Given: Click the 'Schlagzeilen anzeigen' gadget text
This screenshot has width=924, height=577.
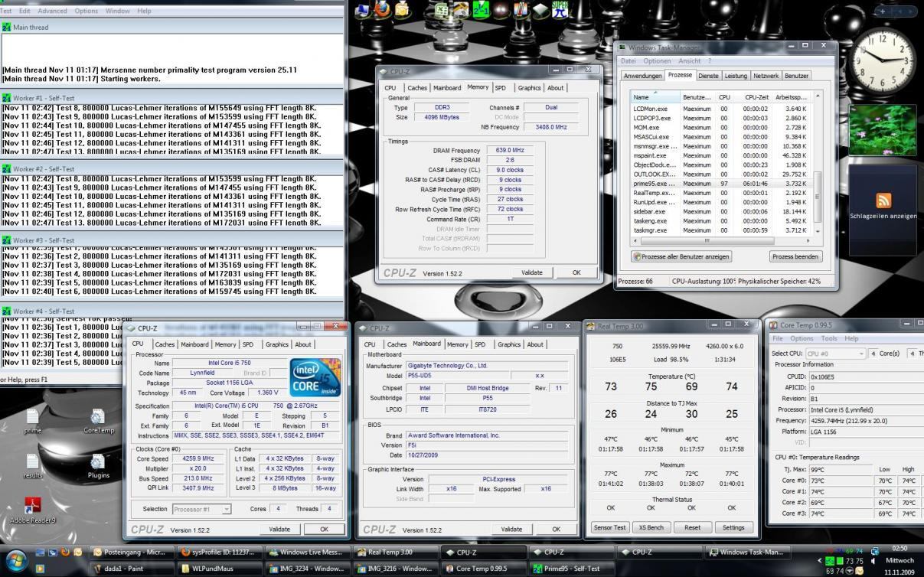Looking at the screenshot, I should [883, 216].
